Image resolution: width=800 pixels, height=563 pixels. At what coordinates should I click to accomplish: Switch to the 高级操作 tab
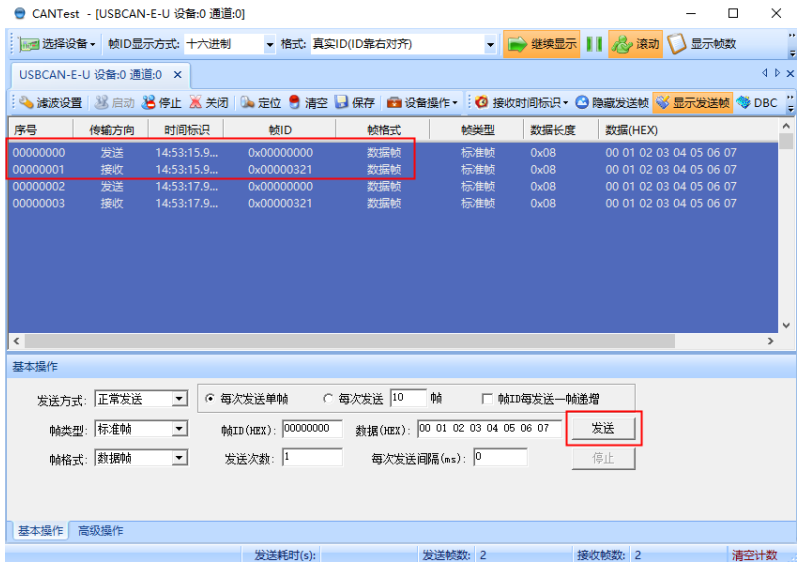click(101, 531)
